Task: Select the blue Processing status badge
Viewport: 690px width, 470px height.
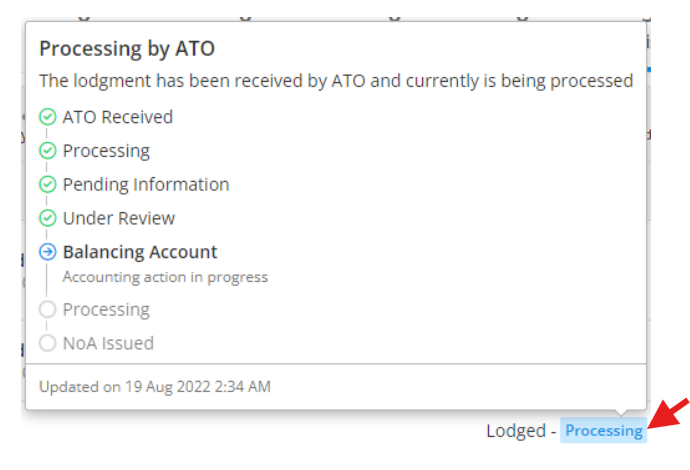Action: pos(603,430)
